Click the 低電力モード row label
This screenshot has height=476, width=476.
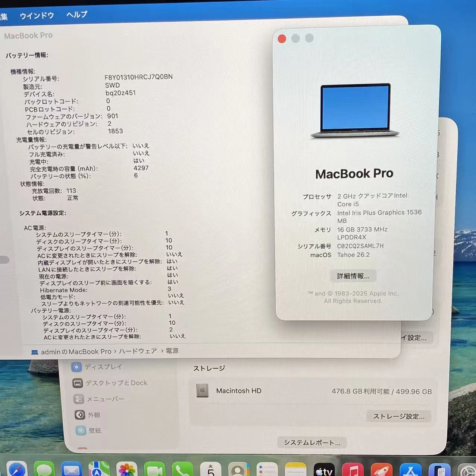pyautogui.click(x=57, y=297)
